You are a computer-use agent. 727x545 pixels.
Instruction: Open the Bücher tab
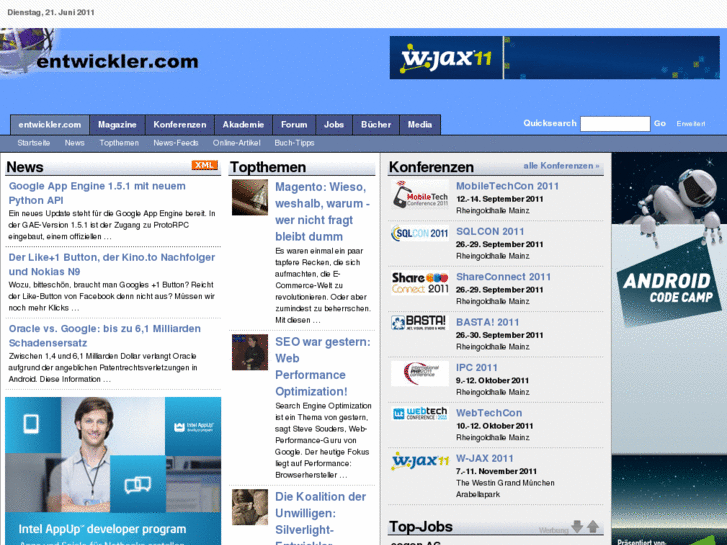coord(376,125)
